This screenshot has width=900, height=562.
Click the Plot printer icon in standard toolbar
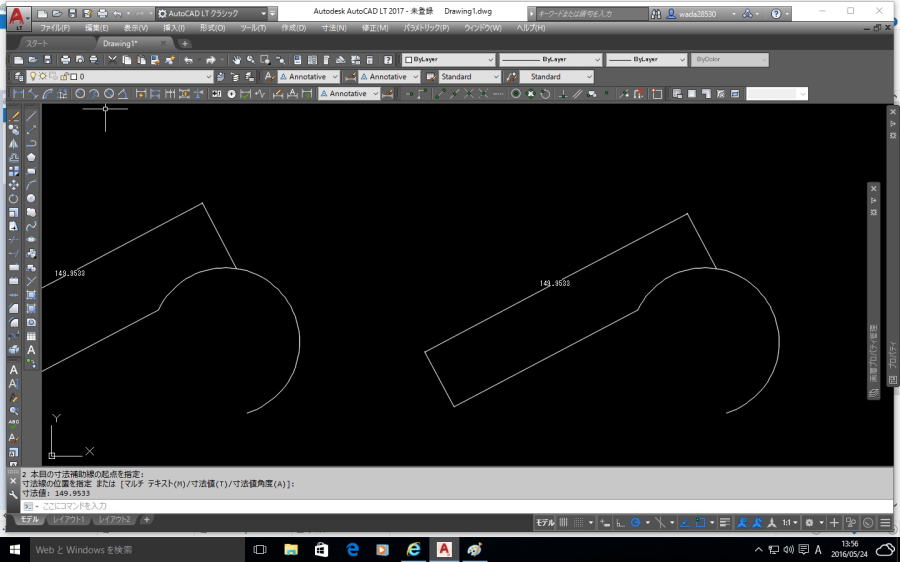click(x=65, y=60)
